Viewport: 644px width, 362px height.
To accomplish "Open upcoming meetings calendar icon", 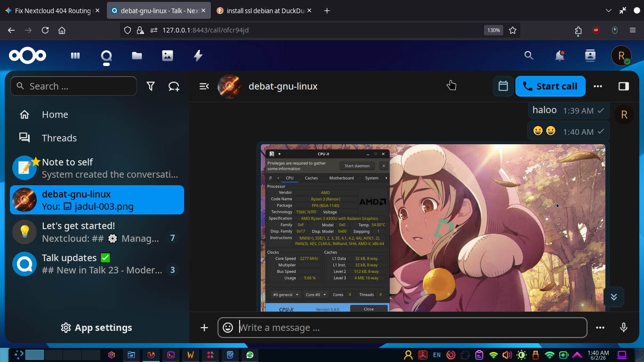I will 503,86.
